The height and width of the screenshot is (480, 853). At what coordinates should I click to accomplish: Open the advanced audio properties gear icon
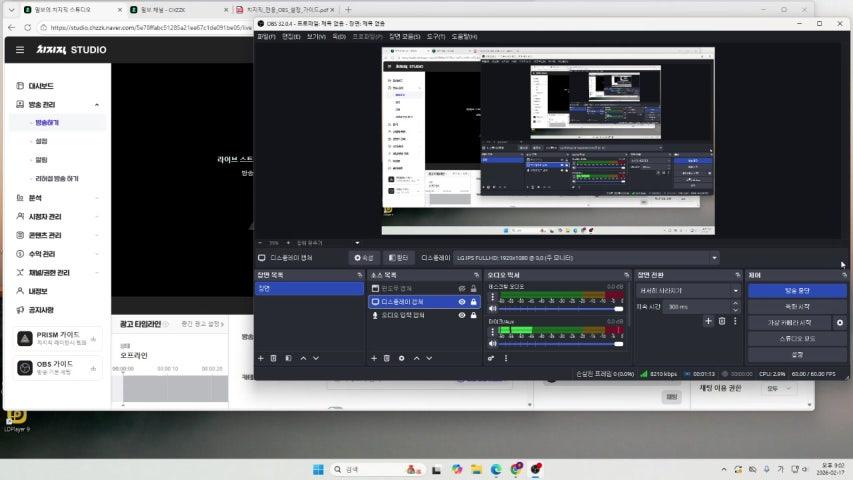pos(491,358)
